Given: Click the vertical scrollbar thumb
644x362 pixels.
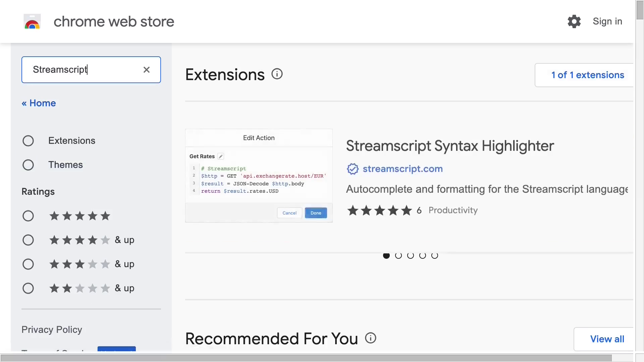Looking at the screenshot, I should point(640,10).
